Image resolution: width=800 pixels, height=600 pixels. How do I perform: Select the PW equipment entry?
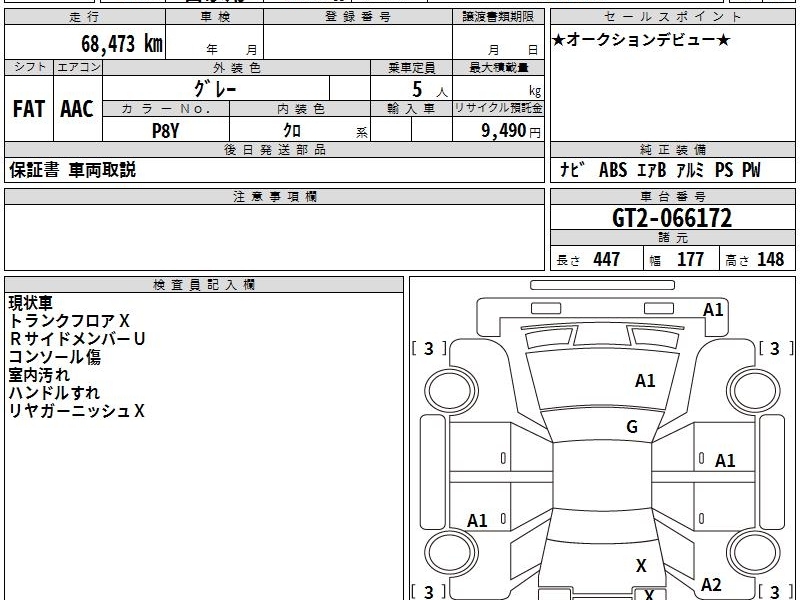coord(751,170)
